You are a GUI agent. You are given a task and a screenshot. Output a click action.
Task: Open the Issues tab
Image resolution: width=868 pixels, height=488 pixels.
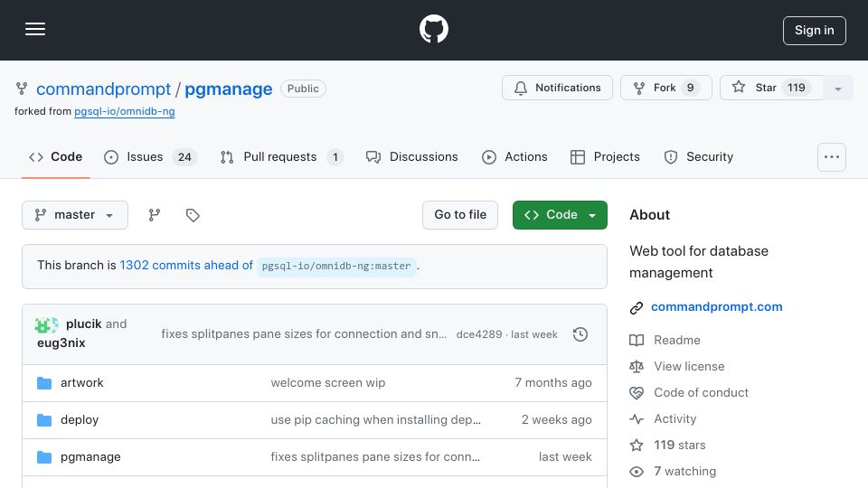(151, 157)
